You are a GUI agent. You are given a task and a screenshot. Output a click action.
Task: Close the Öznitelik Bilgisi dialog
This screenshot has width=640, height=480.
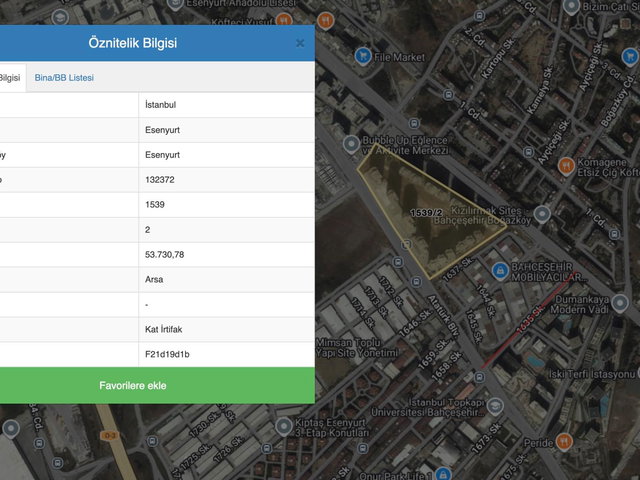(300, 43)
